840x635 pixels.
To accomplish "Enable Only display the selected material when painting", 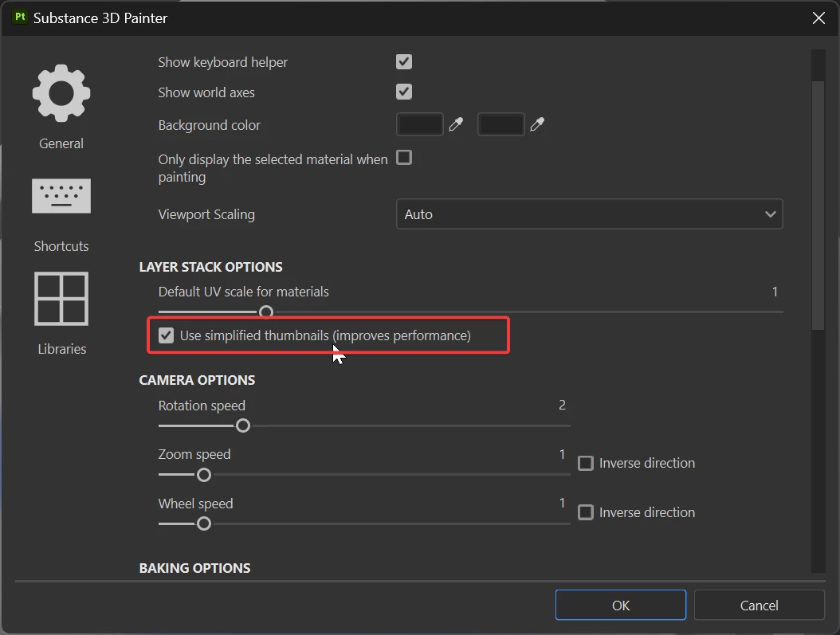I will [x=404, y=158].
